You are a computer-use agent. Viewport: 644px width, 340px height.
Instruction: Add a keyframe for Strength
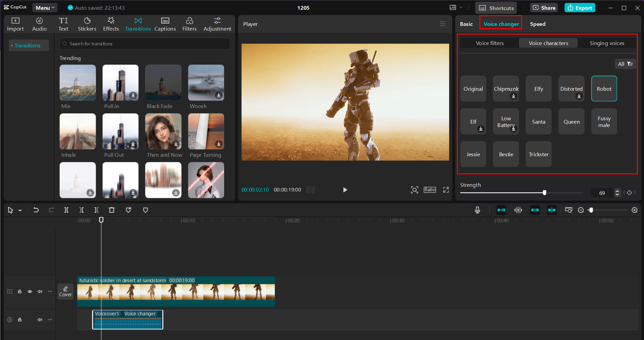point(629,193)
